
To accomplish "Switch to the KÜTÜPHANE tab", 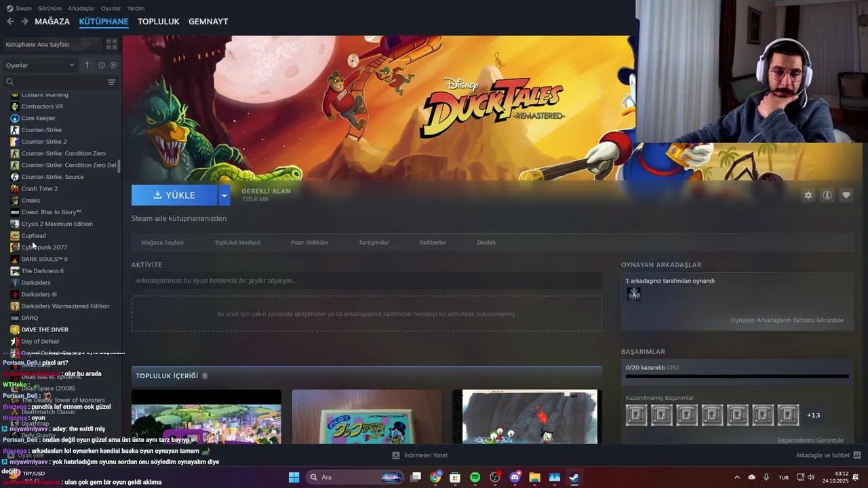I will click(104, 22).
